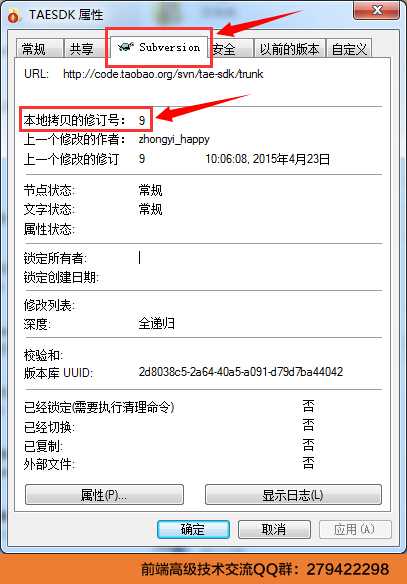The width and height of the screenshot is (407, 584).
Task: Confirm with the 确定 button
Action: coord(193,529)
